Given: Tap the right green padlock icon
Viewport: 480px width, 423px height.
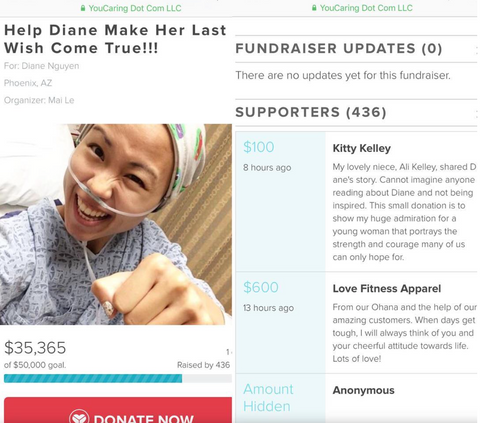Looking at the screenshot, I should coord(314,8).
